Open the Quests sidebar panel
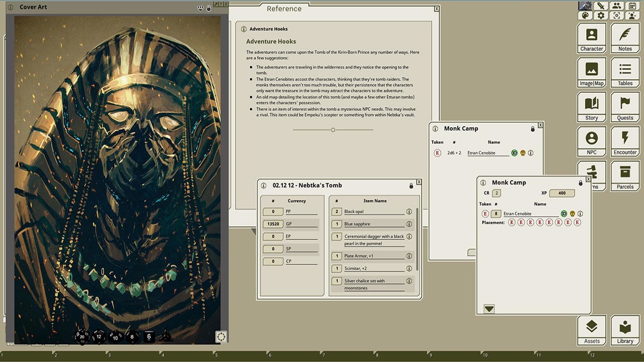Viewport: 644px width, 362px height. tap(625, 107)
